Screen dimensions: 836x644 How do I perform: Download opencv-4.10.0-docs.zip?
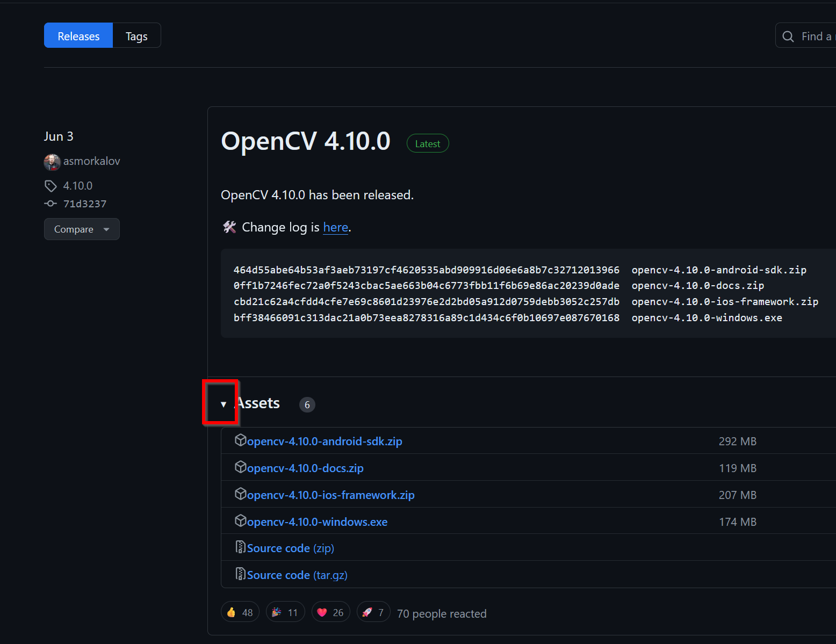click(x=305, y=468)
